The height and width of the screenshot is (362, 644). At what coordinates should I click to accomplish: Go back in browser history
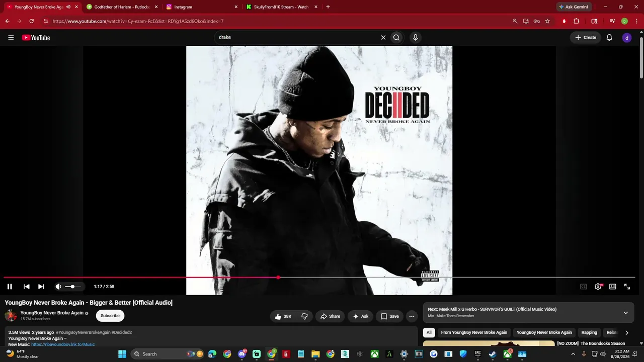(7, 21)
